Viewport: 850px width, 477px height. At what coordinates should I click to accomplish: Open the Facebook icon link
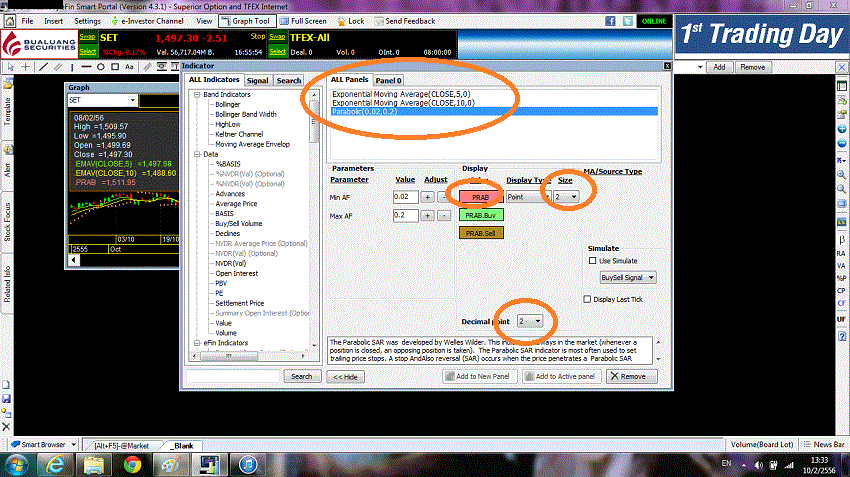click(x=610, y=21)
